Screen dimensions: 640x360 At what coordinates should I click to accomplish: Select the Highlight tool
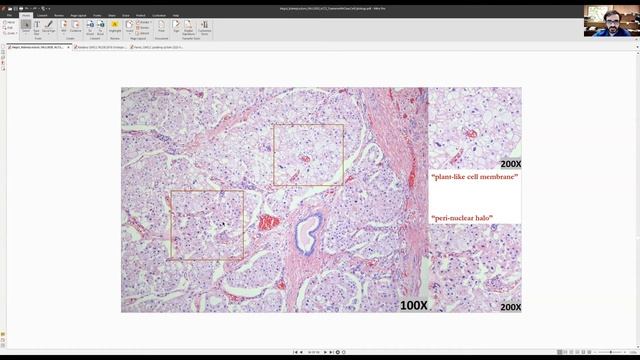coord(115,27)
